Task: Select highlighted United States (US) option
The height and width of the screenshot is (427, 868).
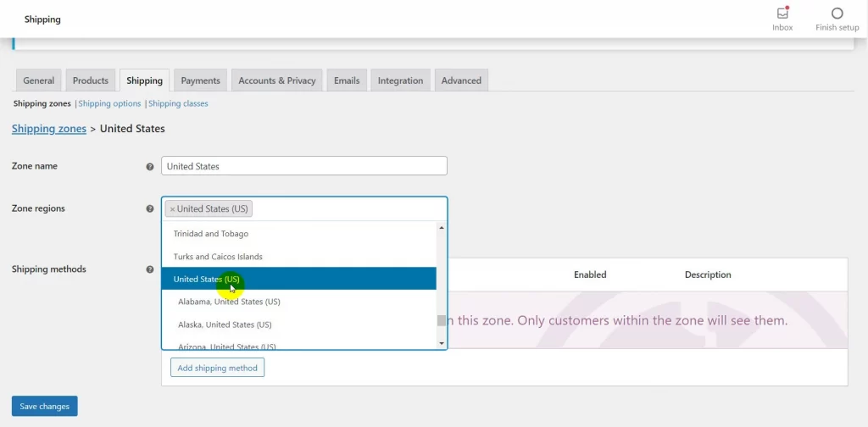Action: pos(299,279)
